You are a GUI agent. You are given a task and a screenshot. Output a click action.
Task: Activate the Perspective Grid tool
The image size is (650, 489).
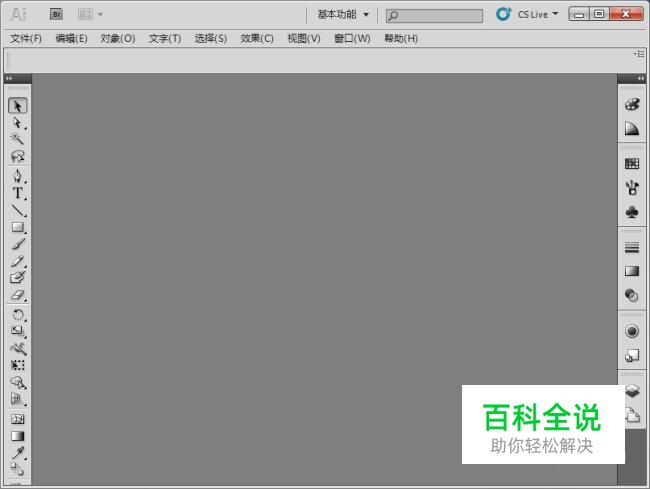coord(17,399)
